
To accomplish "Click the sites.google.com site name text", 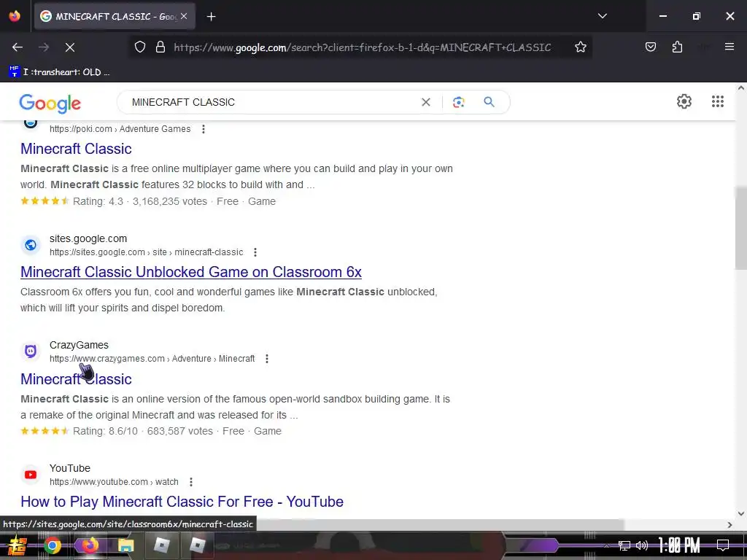I will tap(88, 238).
